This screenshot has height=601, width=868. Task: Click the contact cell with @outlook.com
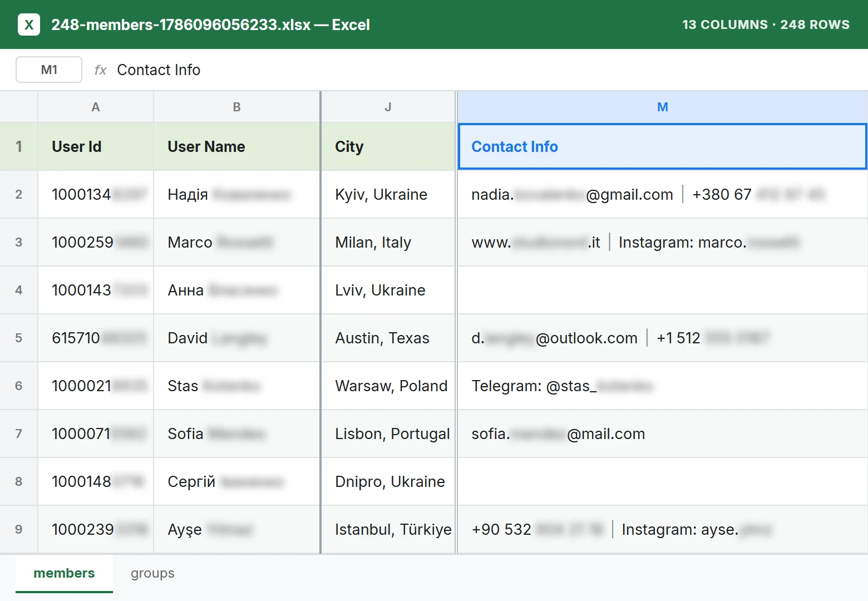click(x=662, y=338)
